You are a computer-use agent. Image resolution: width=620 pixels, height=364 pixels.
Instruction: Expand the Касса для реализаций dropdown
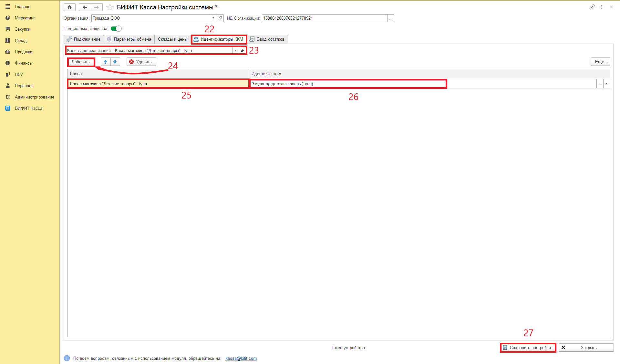[x=235, y=50]
